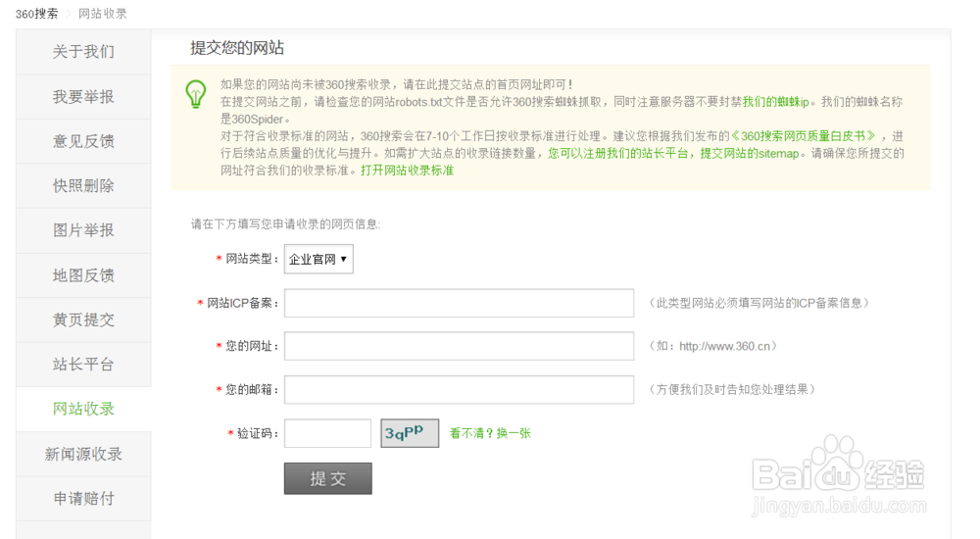
Task: Open the 《360搜索网页质量白皮书》 link
Action: coord(803,136)
